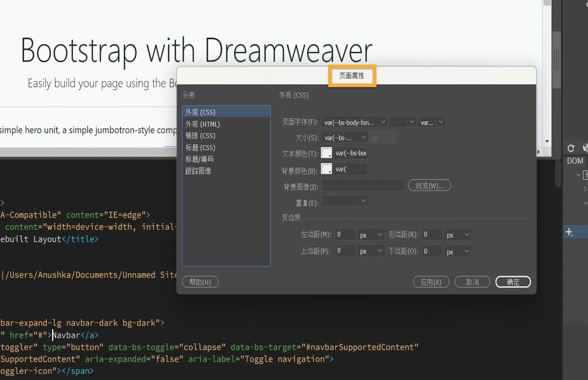Viewport: 588px width, 380px height.
Task: Click the 确定 OK button
Action: pos(513,282)
